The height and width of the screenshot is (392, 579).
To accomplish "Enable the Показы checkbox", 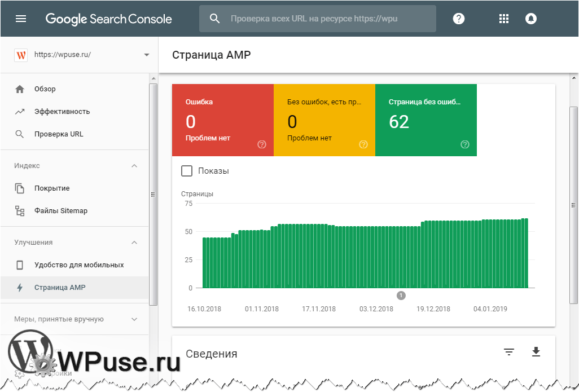I will 187,171.
